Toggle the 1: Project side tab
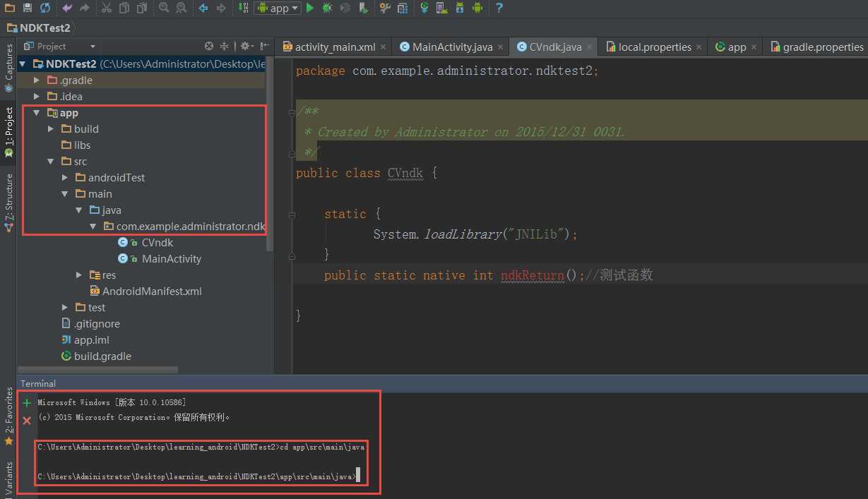This screenshot has height=499, width=868. [x=8, y=132]
